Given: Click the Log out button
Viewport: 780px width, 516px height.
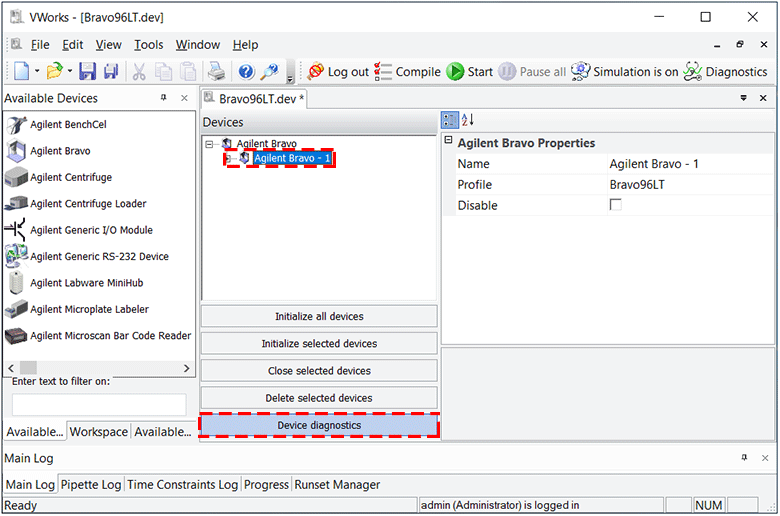Looking at the screenshot, I should tap(338, 72).
